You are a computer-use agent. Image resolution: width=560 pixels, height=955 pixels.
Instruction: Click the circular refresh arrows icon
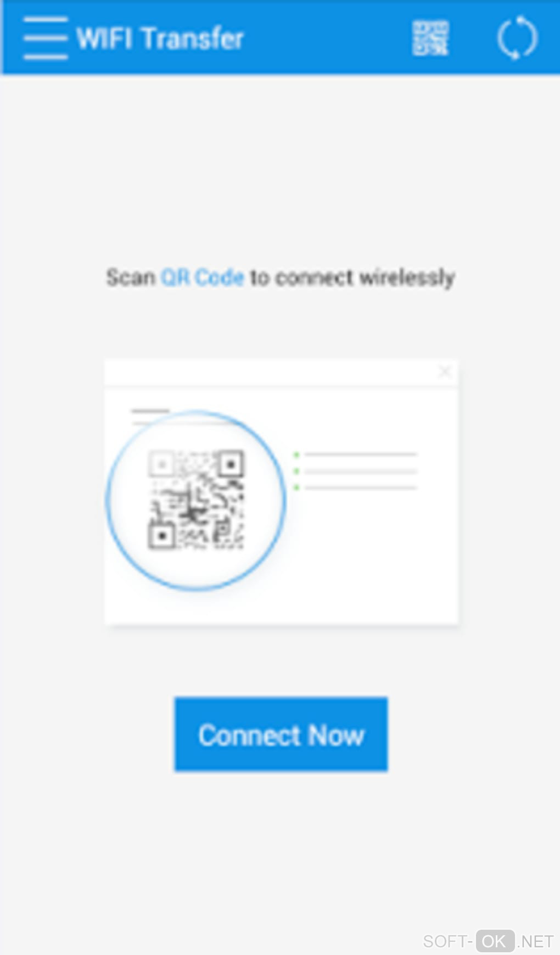point(517,38)
